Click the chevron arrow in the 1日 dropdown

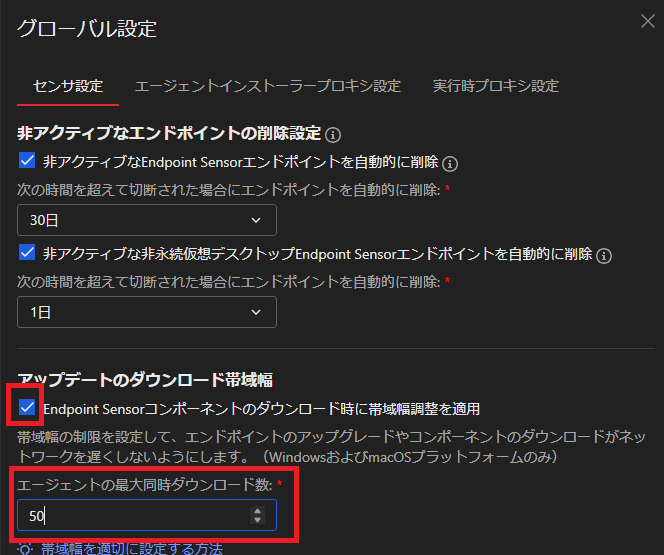tap(257, 312)
